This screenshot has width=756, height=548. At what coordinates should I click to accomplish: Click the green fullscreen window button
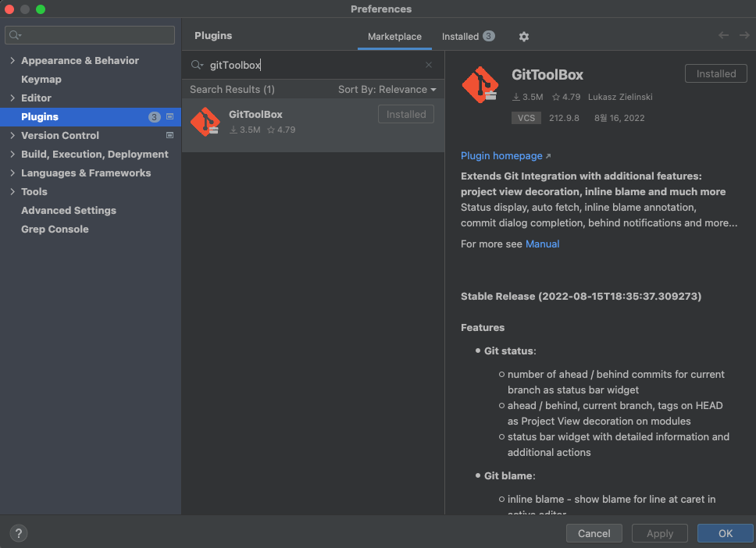pos(41,9)
